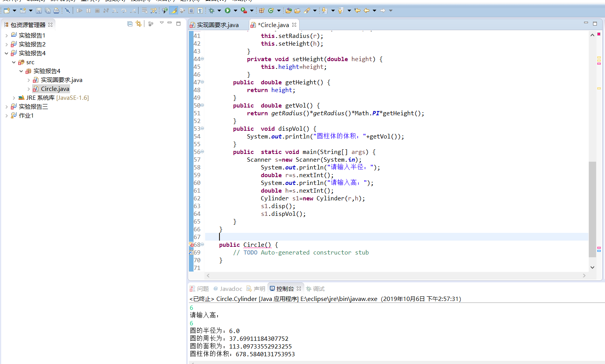605x364 pixels.
Task: Click the red overview ruler error marker
Action: tap(599, 34)
